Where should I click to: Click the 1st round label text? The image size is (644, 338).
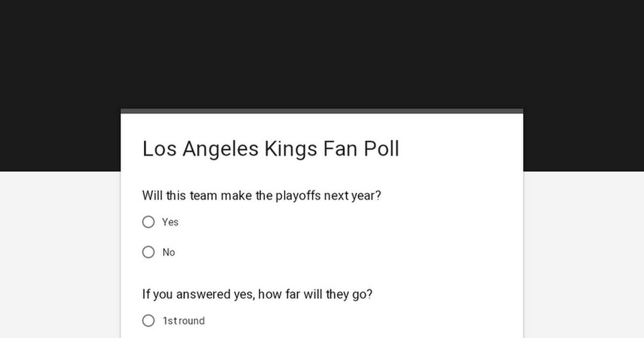(x=183, y=320)
